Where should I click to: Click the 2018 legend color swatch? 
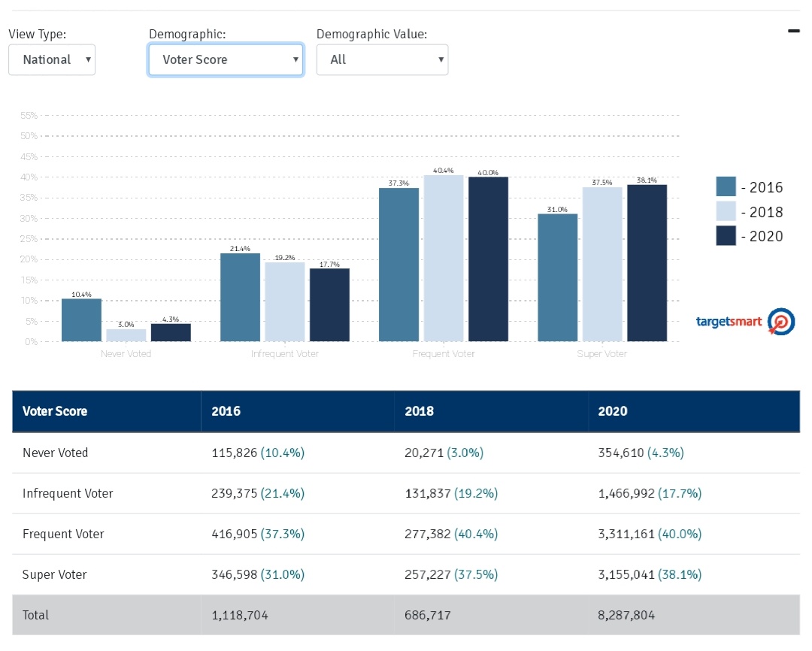(x=726, y=211)
